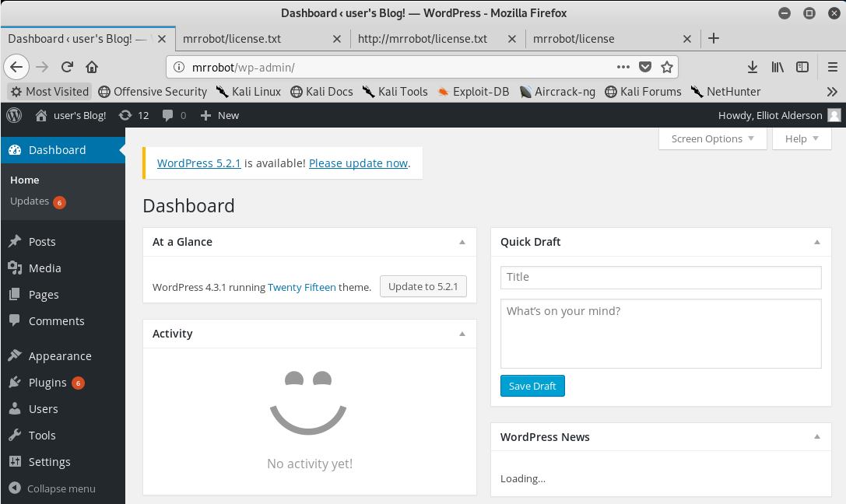The width and height of the screenshot is (846, 504).
Task: Close the http://mrrobot/license.txt tab
Action: click(x=512, y=39)
